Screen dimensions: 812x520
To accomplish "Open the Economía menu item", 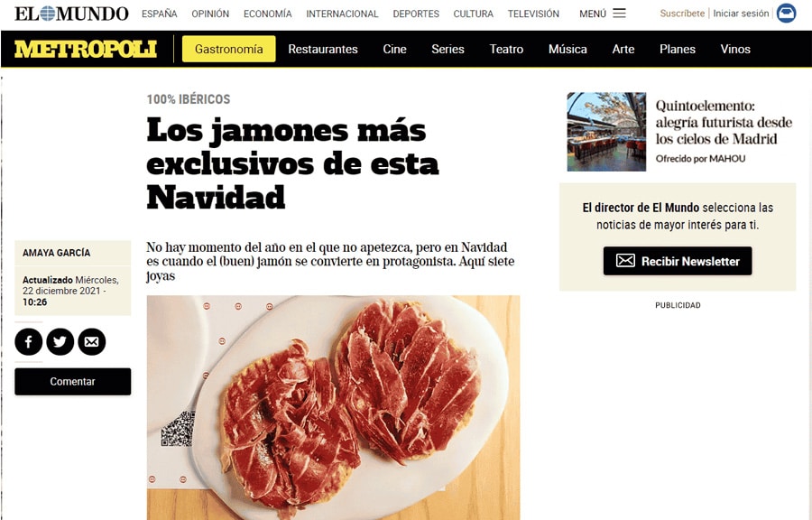I will click(x=268, y=14).
